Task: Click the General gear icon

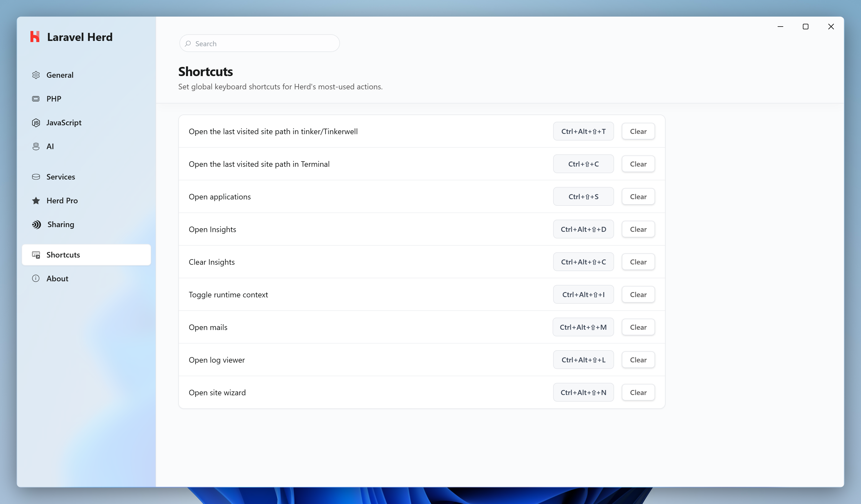Action: click(x=36, y=75)
